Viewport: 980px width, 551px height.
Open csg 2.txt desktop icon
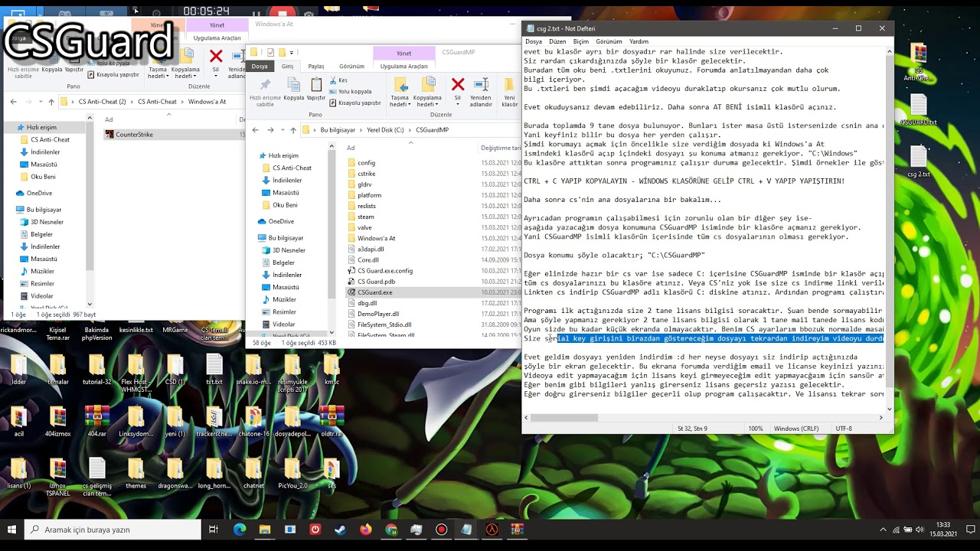[918, 162]
